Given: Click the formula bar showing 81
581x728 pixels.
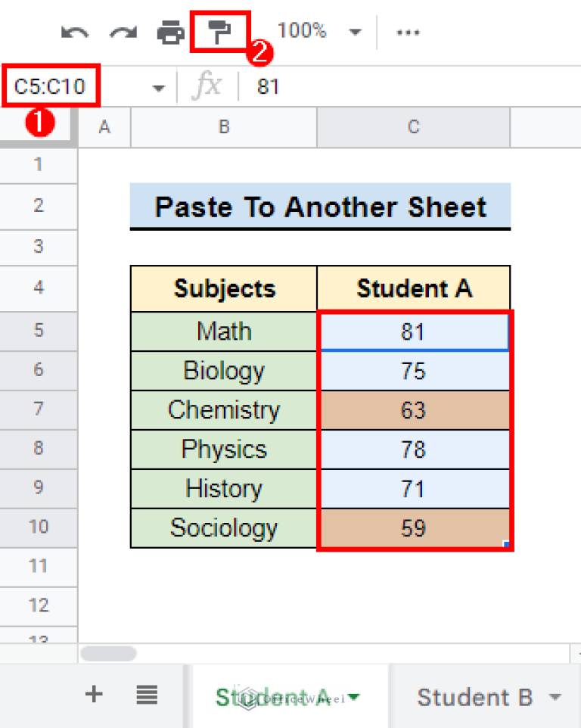Looking at the screenshot, I should [x=269, y=86].
